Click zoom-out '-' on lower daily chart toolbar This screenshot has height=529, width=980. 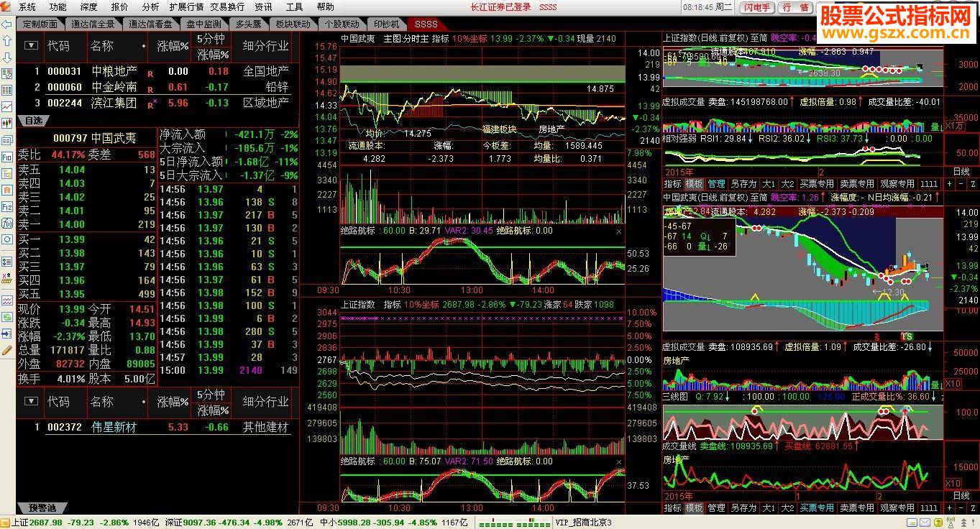(x=961, y=507)
